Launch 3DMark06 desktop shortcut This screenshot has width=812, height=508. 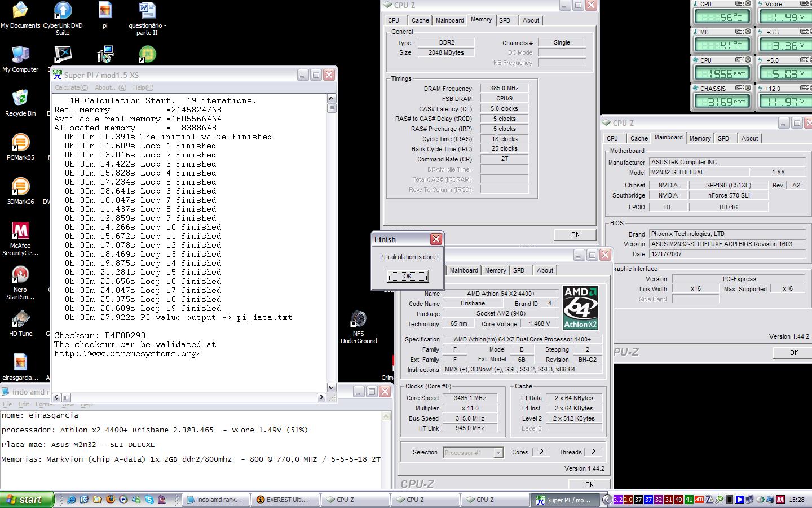point(20,191)
